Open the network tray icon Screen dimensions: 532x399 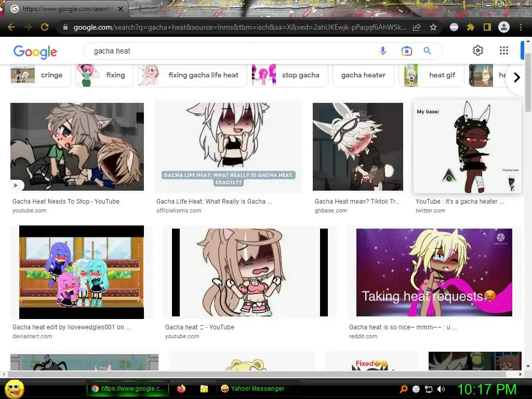tap(429, 389)
